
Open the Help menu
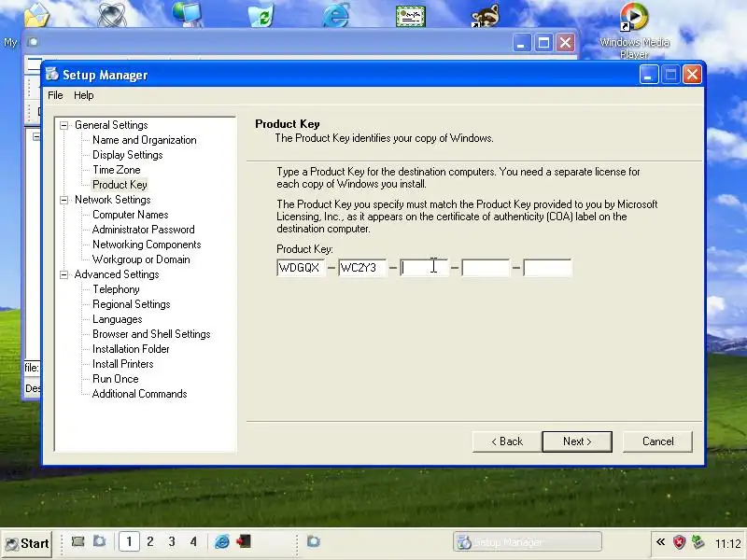click(84, 95)
